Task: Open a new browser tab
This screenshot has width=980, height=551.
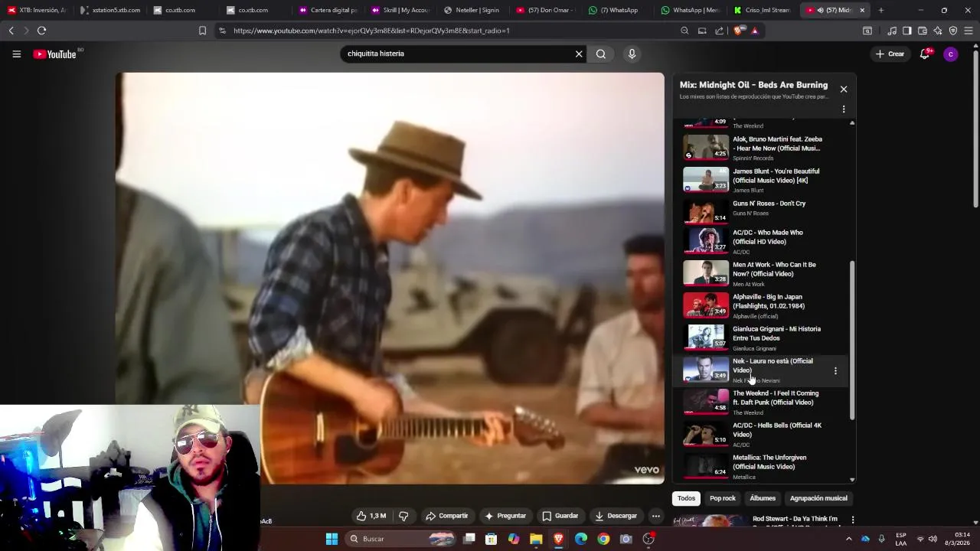Action: click(x=881, y=10)
